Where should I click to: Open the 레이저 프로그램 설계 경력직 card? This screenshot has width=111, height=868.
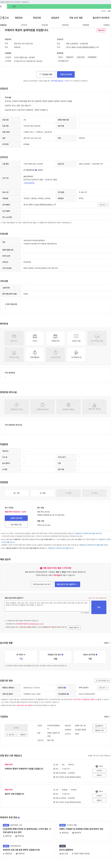point(27,850)
